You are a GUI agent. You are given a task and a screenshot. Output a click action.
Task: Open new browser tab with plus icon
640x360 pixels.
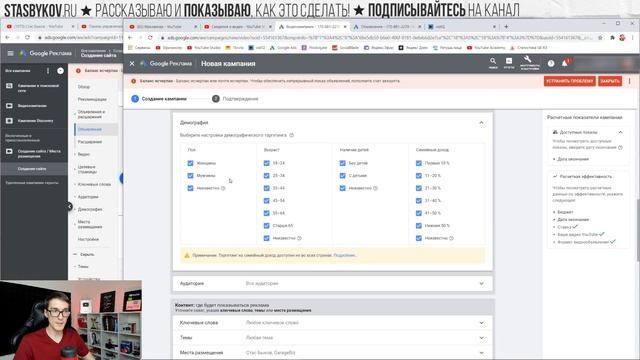tap(506, 27)
